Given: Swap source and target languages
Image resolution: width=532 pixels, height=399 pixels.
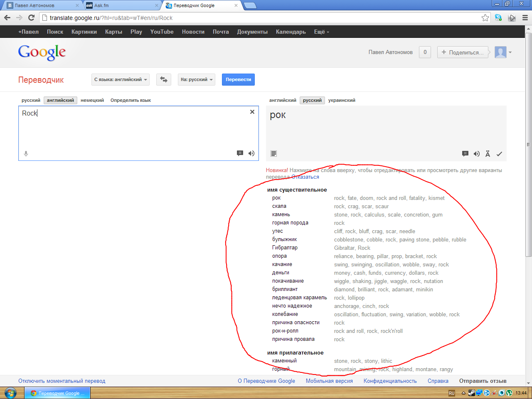Looking at the screenshot, I should click(x=164, y=79).
